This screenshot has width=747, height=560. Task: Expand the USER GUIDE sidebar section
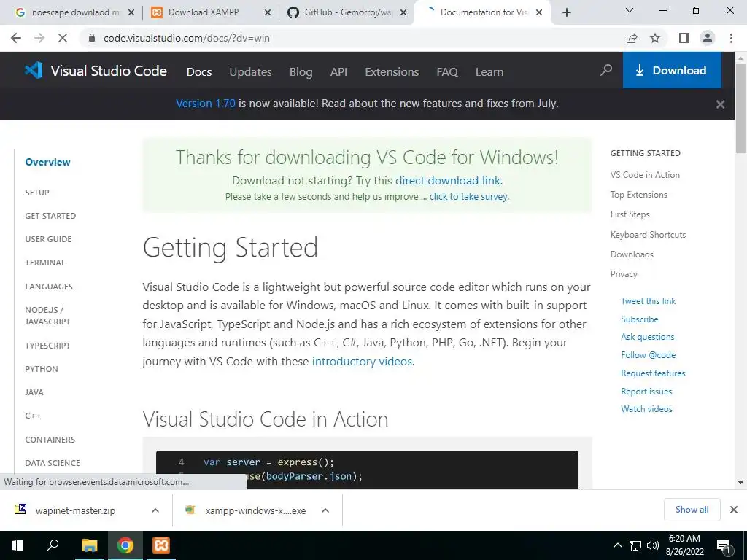pos(48,239)
